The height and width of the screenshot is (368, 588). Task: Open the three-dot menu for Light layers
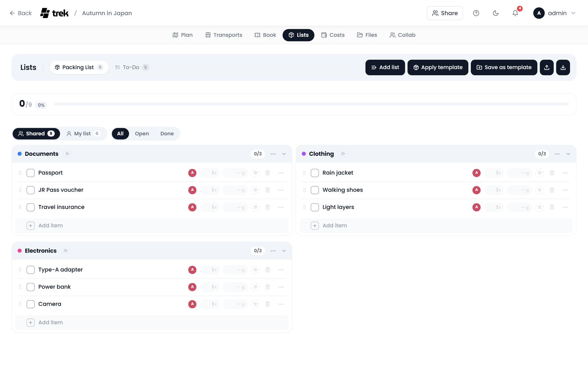point(565,207)
